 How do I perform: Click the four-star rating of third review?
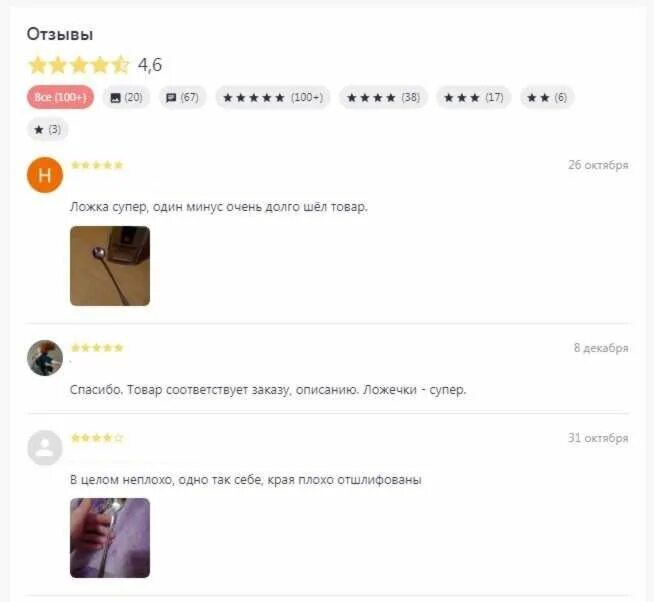tap(97, 438)
